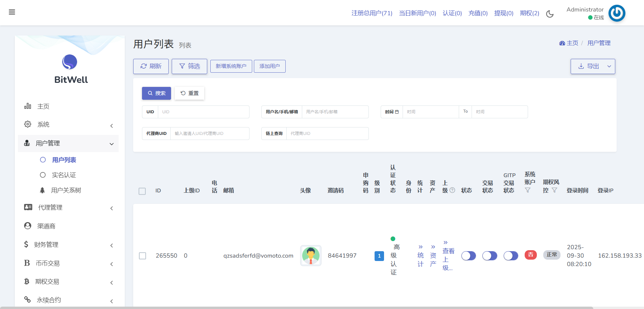Image resolution: width=644 pixels, height=309 pixels.
Task: Open 实名认证 in the sidebar
Action: [64, 175]
